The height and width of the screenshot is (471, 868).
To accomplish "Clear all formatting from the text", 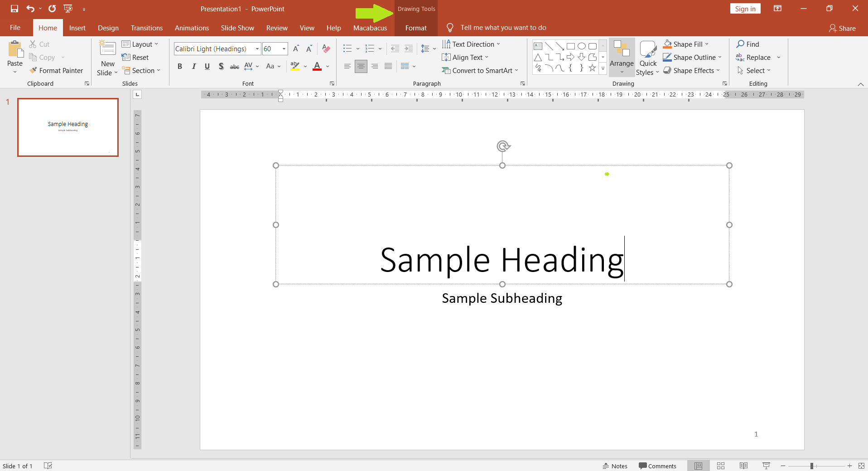I will 326,49.
